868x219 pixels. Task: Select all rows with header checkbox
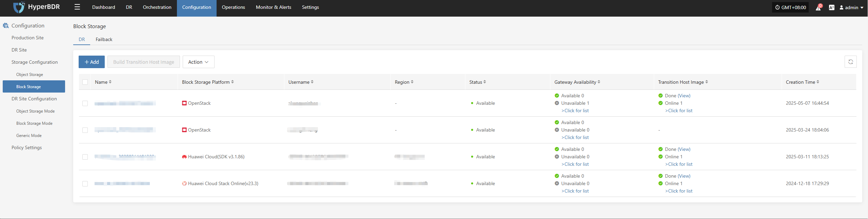coord(85,82)
